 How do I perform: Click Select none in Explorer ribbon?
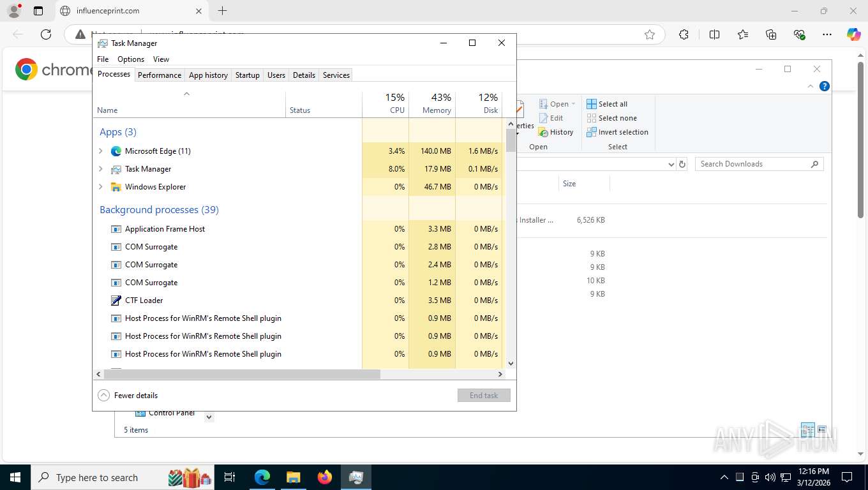pyautogui.click(x=611, y=118)
